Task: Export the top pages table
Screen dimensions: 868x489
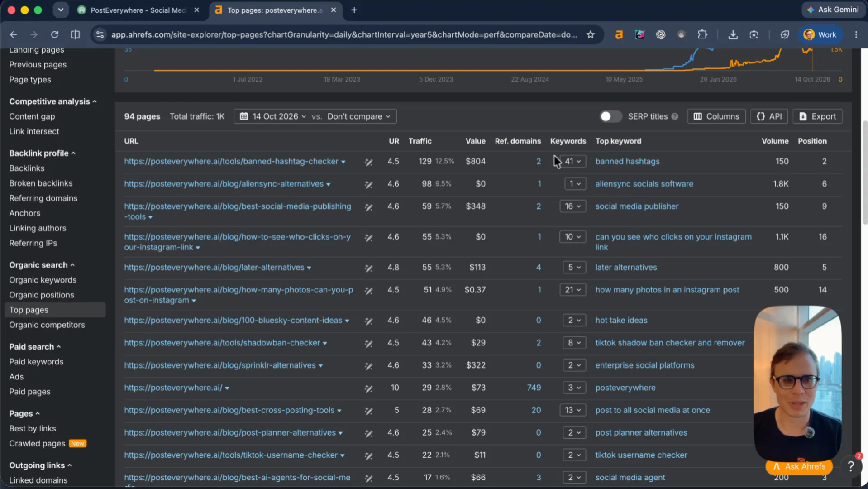Action: point(817,116)
